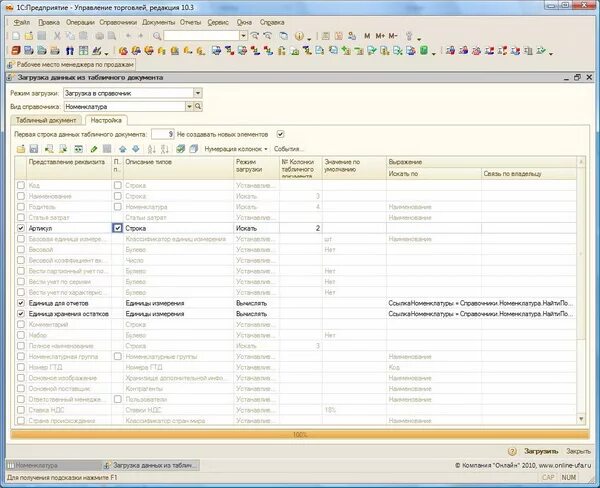Image resolution: width=600 pixels, height=488 pixels.
Task: Open the Сервис menu
Action: coord(218,22)
